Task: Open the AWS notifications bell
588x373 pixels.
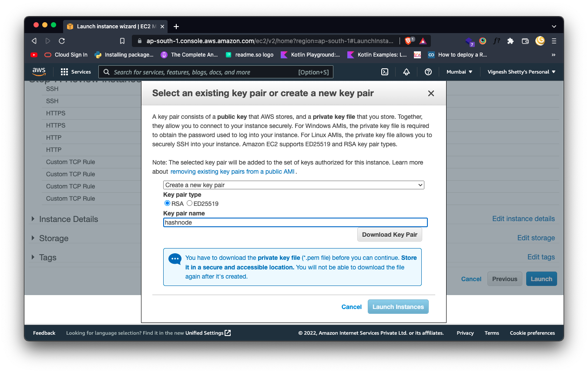Action: [407, 72]
